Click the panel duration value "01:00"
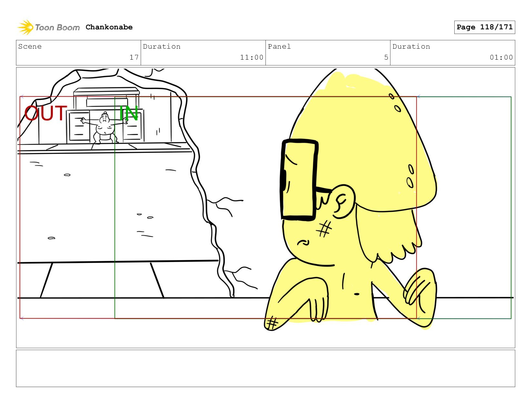This screenshot has width=532, height=411. [x=501, y=57]
